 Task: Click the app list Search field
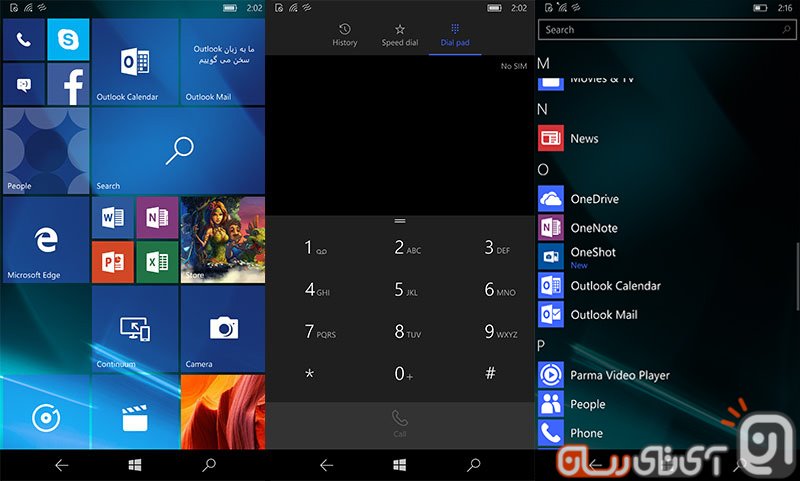[x=665, y=30]
